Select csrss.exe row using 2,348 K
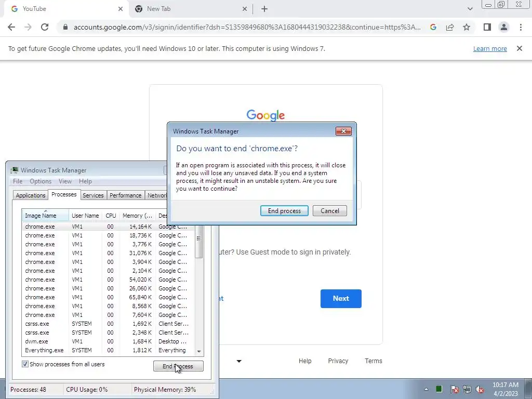The image size is (532, 399). coord(109,332)
